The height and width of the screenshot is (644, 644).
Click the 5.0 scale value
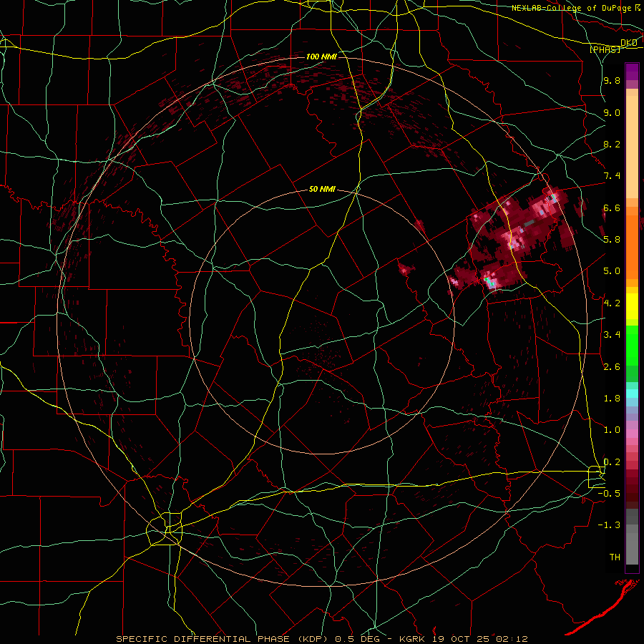[612, 271]
